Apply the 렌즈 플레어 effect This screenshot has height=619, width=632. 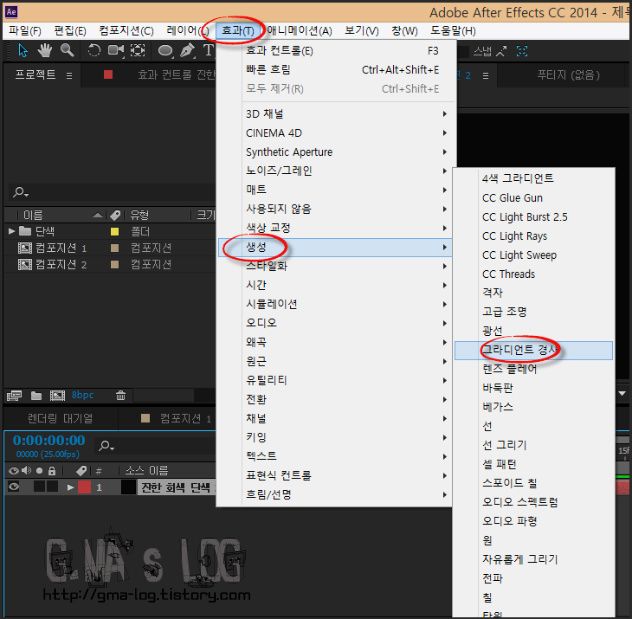coord(533,369)
